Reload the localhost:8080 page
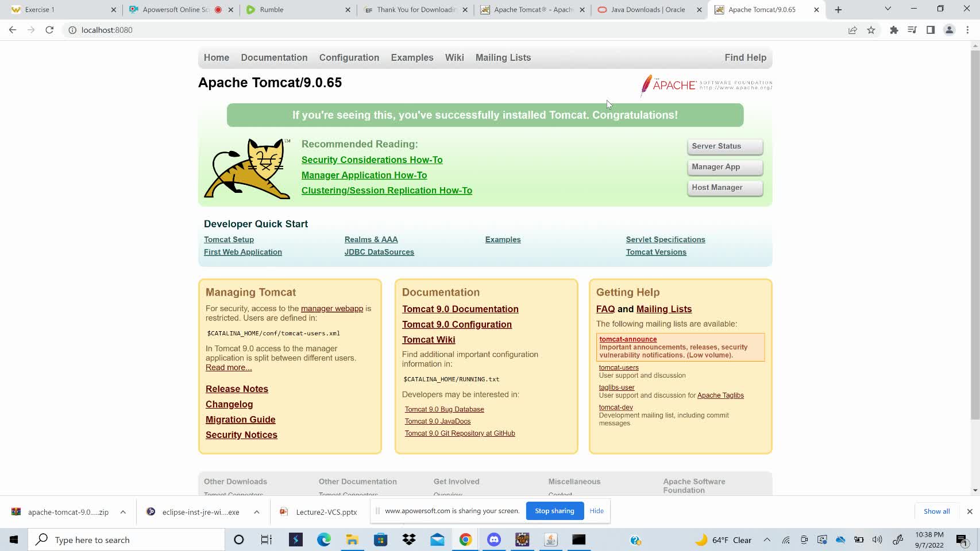The height and width of the screenshot is (551, 980). point(49,30)
